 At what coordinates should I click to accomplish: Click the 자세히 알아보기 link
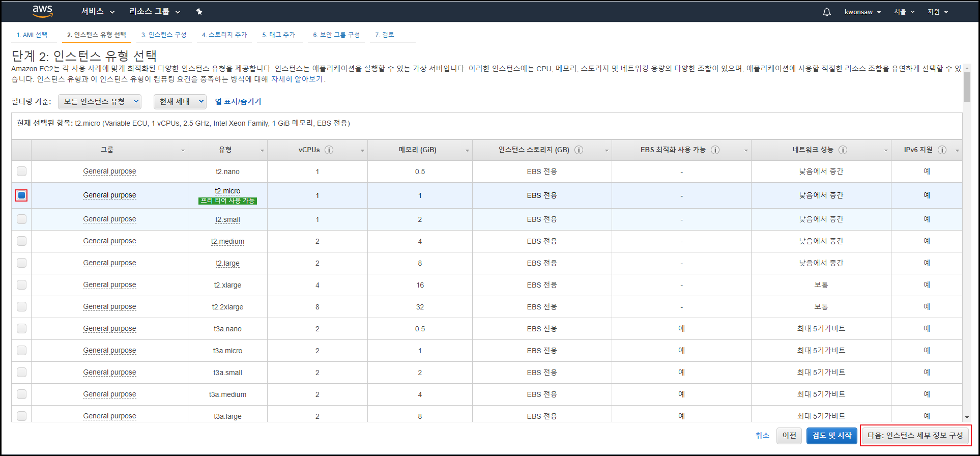point(297,79)
